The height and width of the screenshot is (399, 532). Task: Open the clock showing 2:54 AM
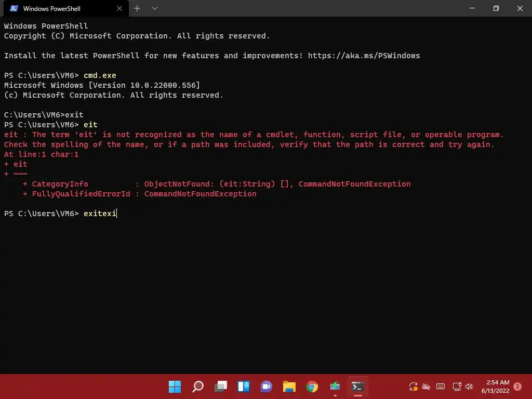tap(495, 387)
